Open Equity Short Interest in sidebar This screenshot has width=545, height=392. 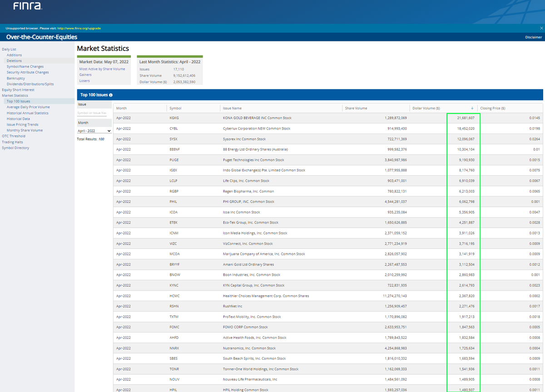(18, 90)
